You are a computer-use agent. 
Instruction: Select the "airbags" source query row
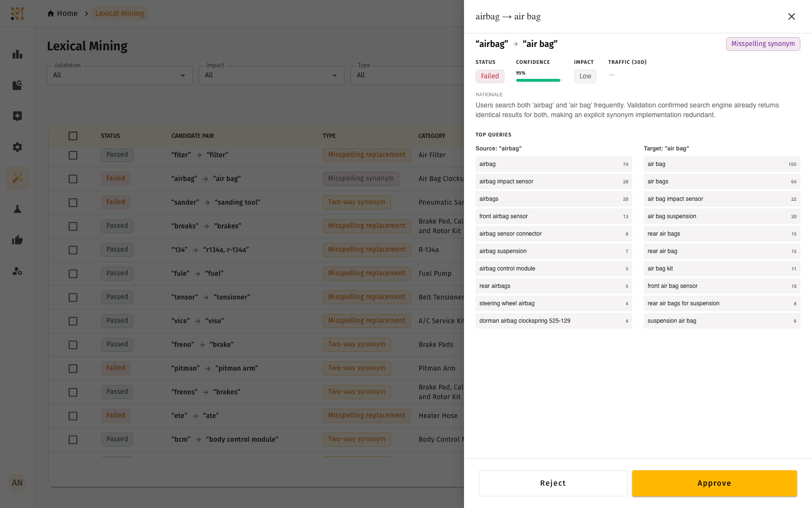pyautogui.click(x=554, y=199)
